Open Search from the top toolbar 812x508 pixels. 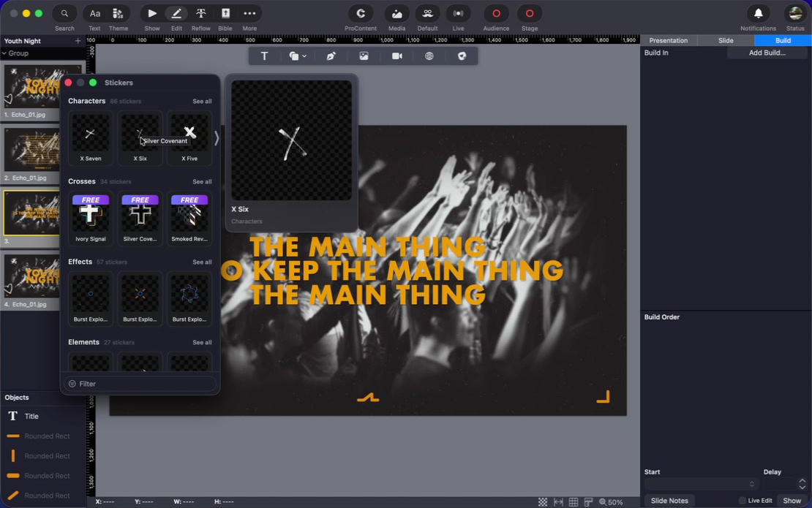point(64,13)
